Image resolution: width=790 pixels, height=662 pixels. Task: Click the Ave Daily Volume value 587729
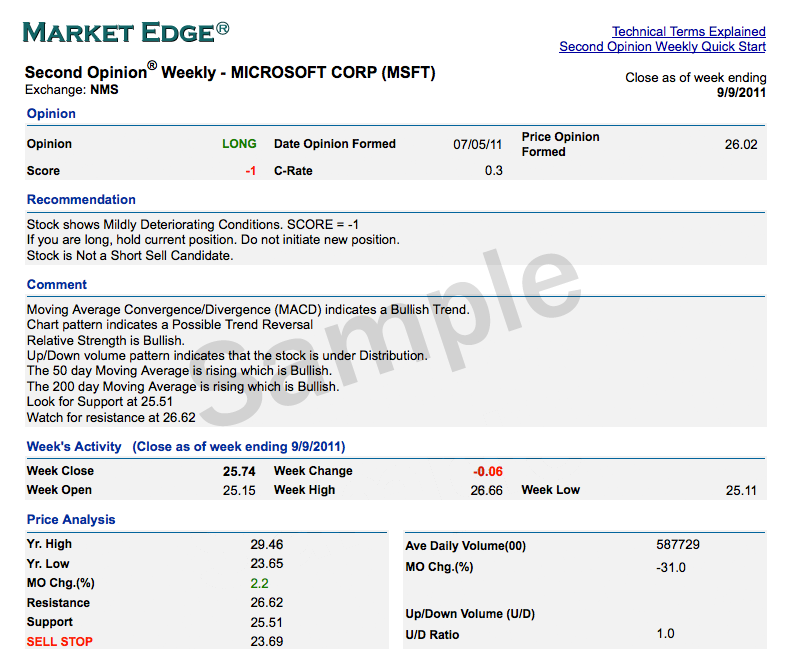point(678,545)
